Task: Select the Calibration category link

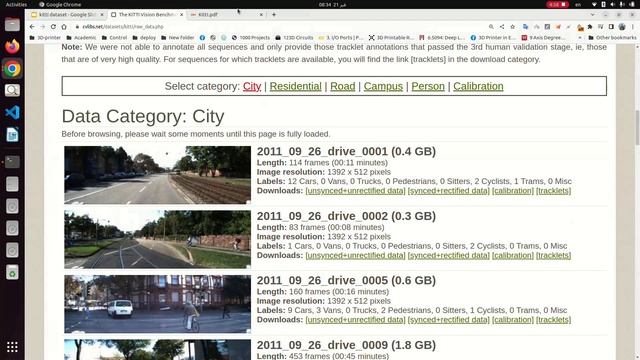Action: [478, 86]
